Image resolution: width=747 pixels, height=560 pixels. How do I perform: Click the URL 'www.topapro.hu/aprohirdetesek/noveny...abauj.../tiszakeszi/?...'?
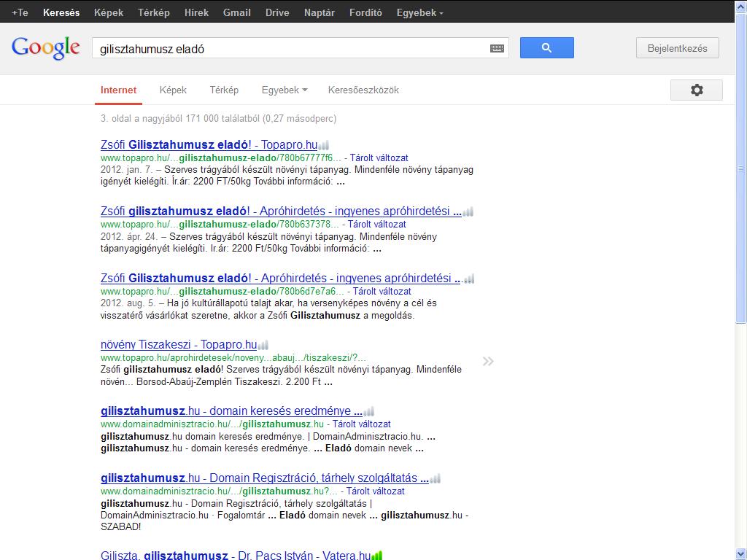(233, 357)
